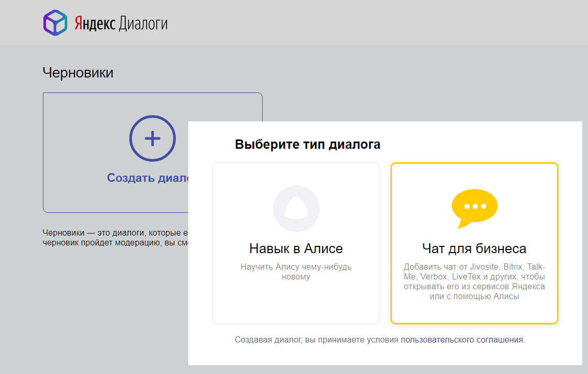
Task: Click empty bottom area of business chat card
Action: point(474,313)
